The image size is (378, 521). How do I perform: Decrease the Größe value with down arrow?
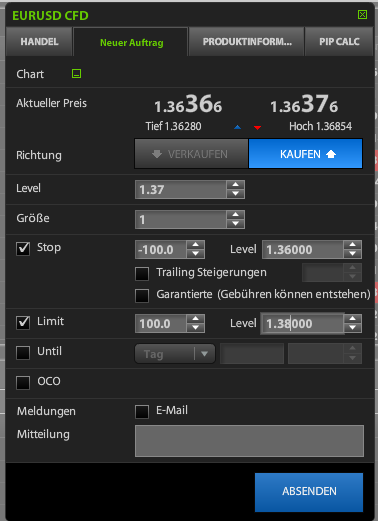(236, 224)
